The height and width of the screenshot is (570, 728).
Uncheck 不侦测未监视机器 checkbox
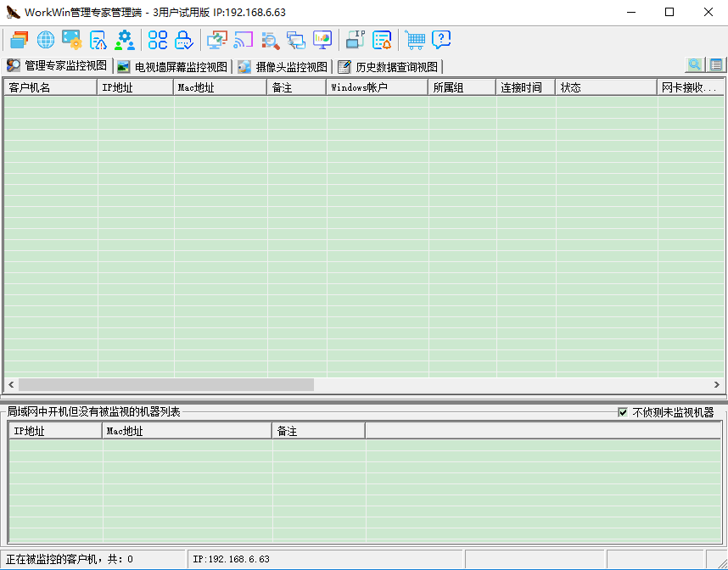pyautogui.click(x=623, y=412)
